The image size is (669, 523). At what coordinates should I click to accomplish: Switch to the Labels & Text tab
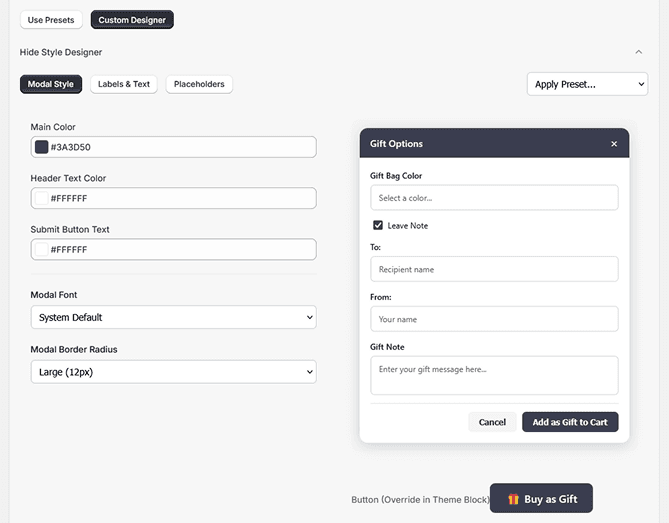point(124,84)
